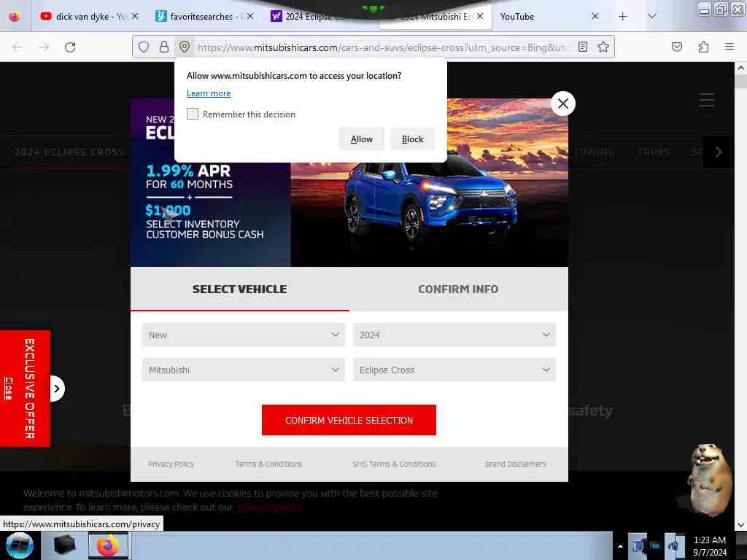
Task: Open the Mitsubishi make dropdown
Action: tap(244, 370)
